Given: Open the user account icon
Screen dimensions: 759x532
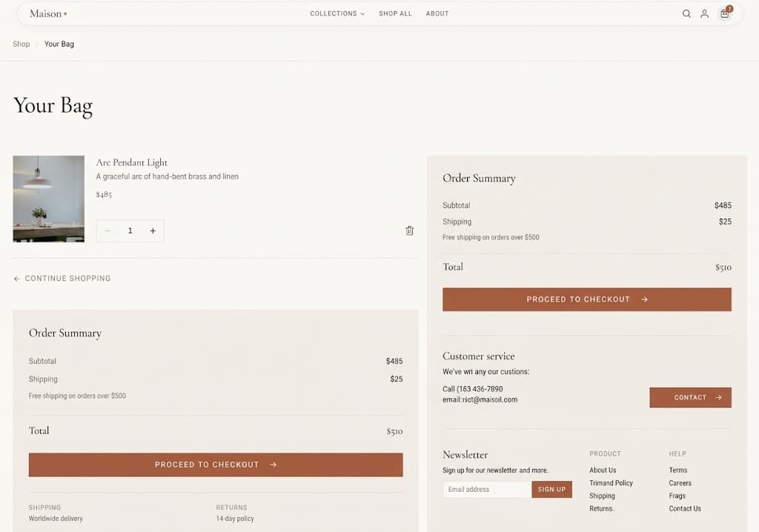Looking at the screenshot, I should tap(704, 13).
